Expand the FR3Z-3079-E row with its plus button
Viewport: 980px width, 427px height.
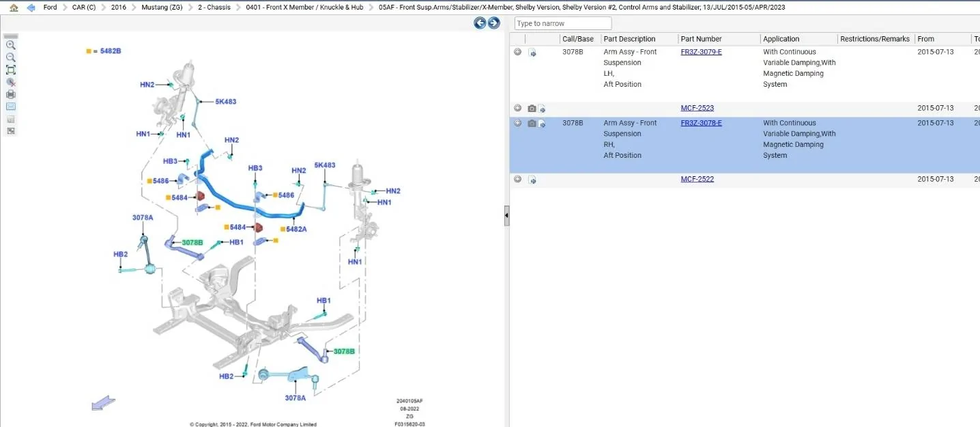coord(517,52)
